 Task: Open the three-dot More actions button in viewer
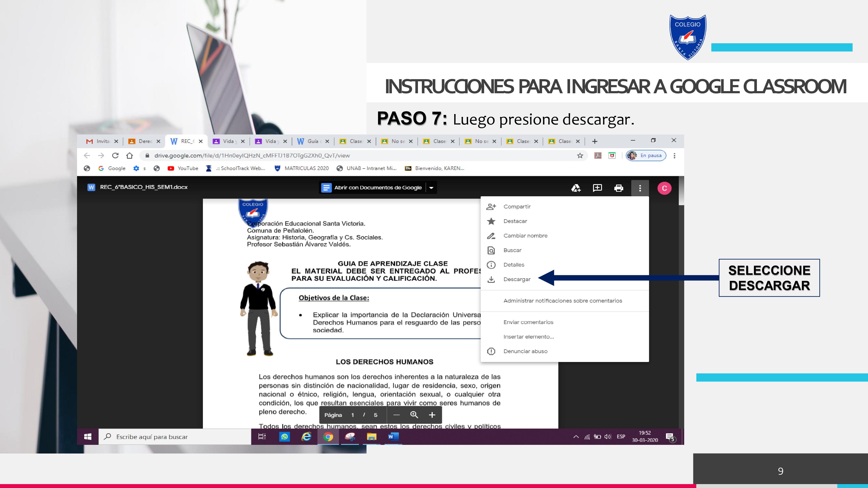640,188
